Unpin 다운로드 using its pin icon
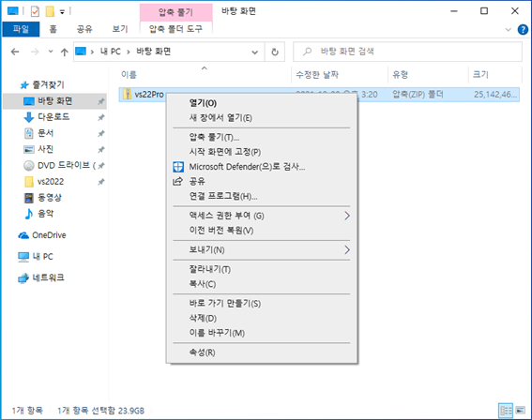The width and height of the screenshot is (532, 420). (101, 117)
